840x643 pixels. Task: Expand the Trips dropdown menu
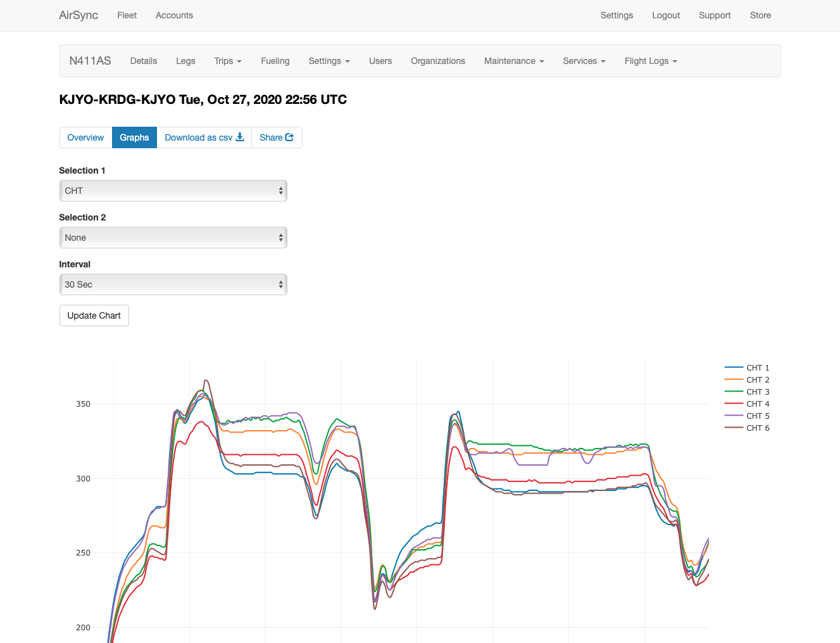click(x=228, y=61)
